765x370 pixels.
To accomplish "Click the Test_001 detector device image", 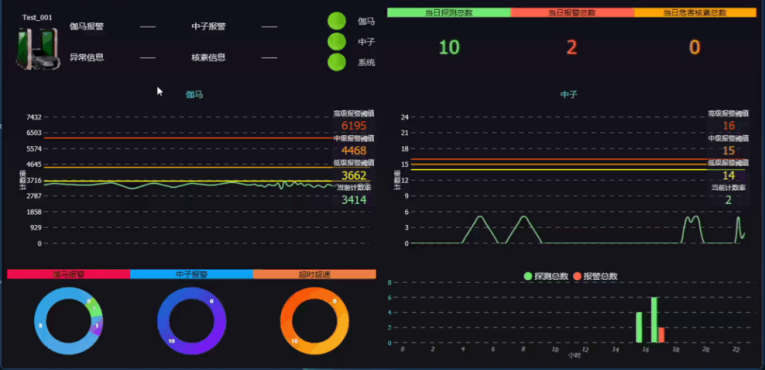I will click(x=38, y=48).
